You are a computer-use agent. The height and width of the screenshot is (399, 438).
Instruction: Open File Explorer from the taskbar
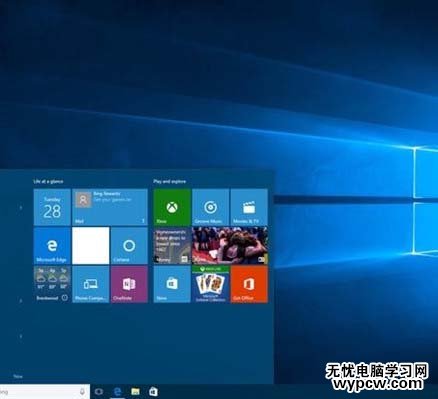(x=135, y=392)
